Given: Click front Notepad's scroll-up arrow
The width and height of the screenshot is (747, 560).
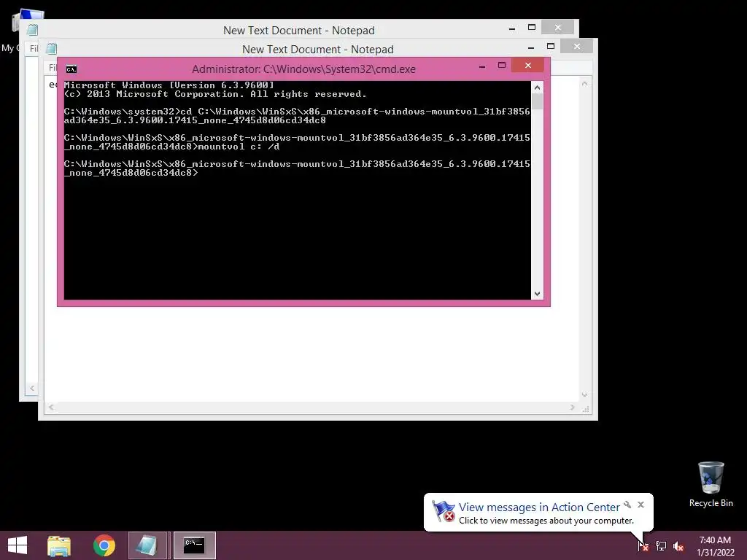Looking at the screenshot, I should (x=585, y=83).
